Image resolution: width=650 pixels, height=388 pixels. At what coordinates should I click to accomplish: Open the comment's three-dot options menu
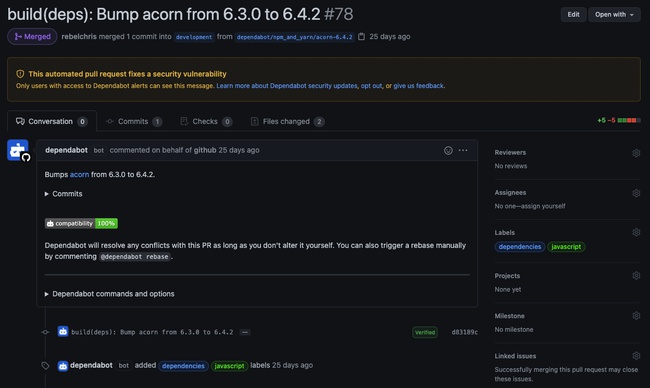click(463, 150)
